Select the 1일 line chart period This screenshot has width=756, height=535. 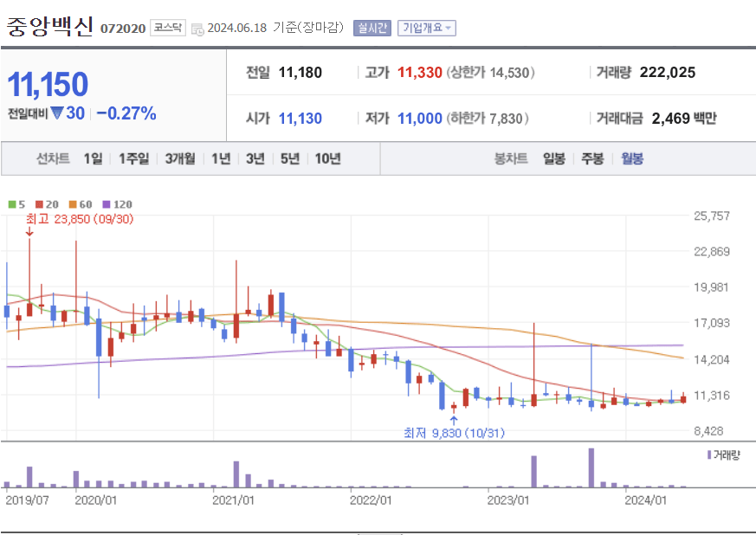coord(93,158)
